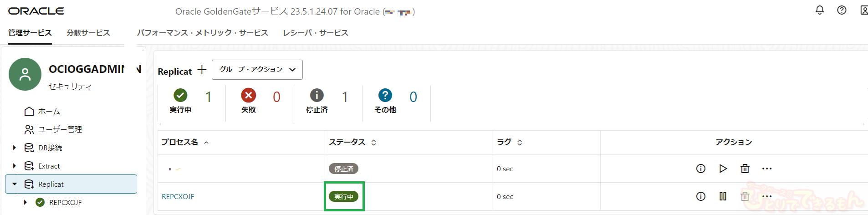Open the REPCXOJF process link
The image size is (868, 215).
tap(178, 197)
